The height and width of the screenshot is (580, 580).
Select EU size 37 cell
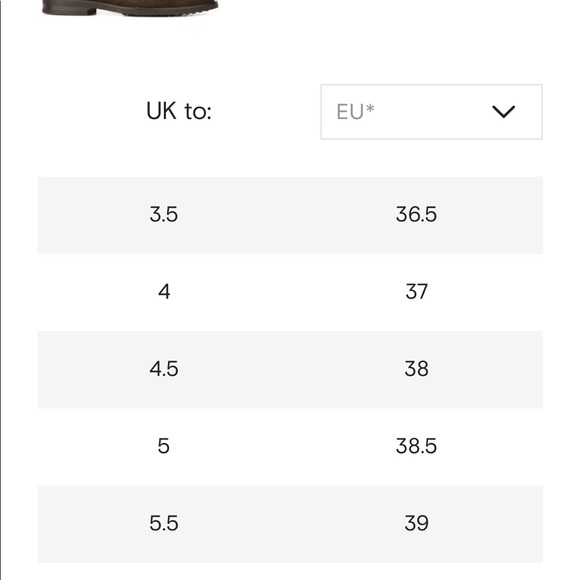[x=417, y=292]
